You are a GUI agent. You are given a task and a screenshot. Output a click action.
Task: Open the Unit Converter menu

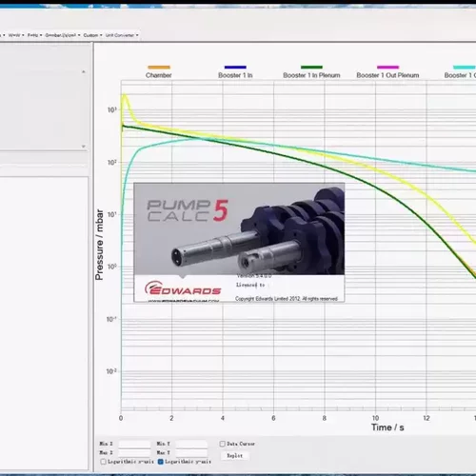click(x=122, y=35)
